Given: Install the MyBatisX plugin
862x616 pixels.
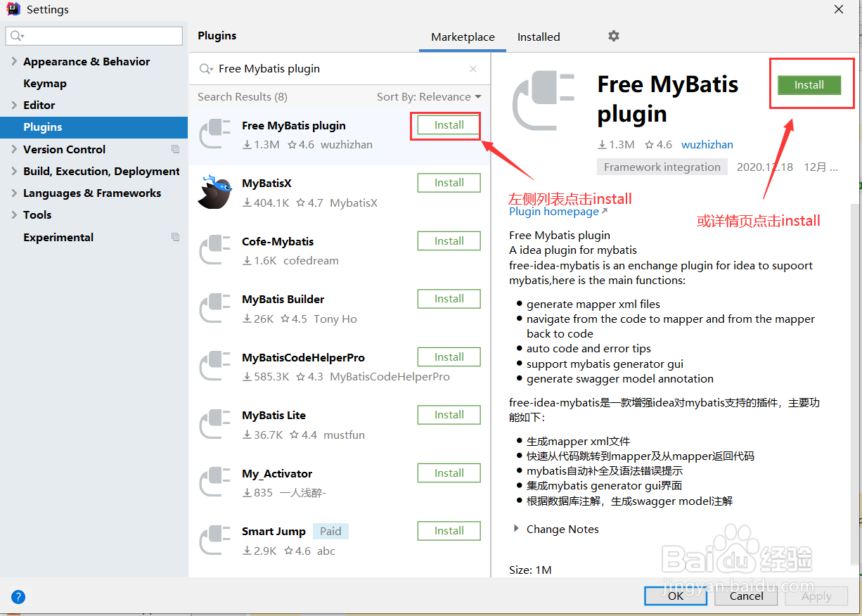Looking at the screenshot, I should 449,183.
